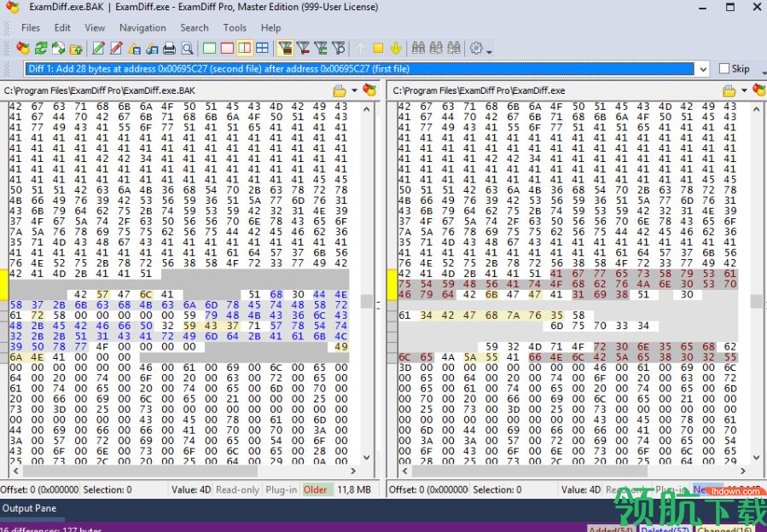Image resolution: width=767 pixels, height=532 pixels.
Task: Expand the diff list dropdown arrow
Action: 703,69
